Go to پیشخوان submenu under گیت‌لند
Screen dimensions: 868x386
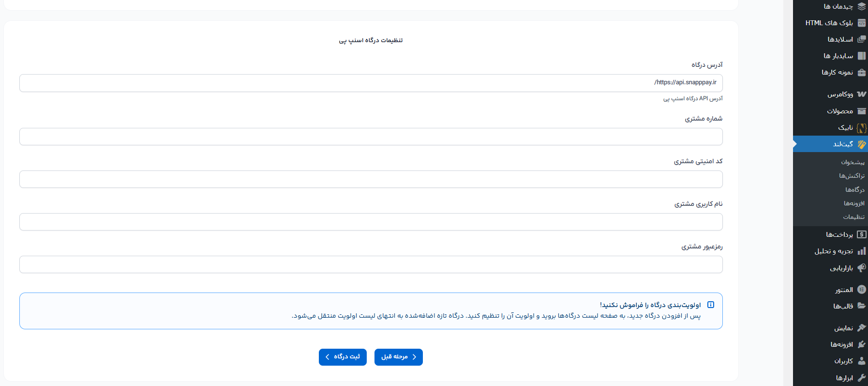click(x=853, y=162)
